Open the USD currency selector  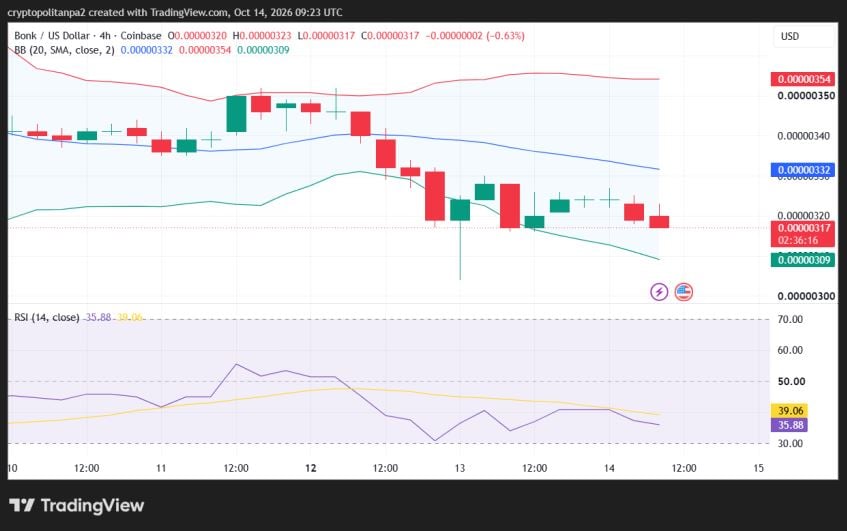[x=803, y=36]
